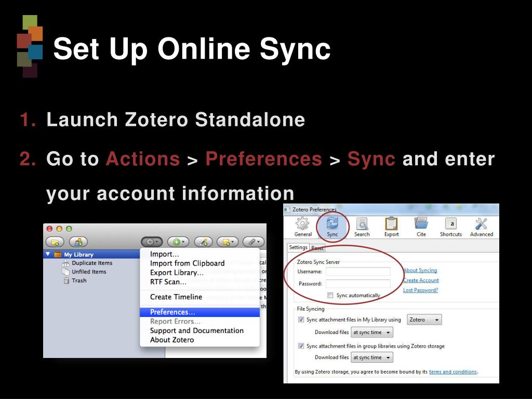Click the New Note toolbar icon
This screenshot has height=399, width=532.
click(x=228, y=242)
